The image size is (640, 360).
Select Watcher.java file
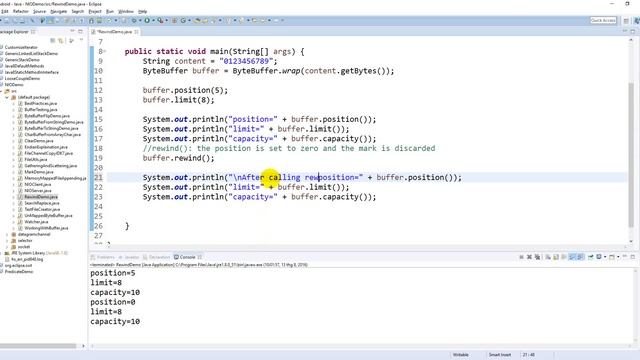[36, 222]
